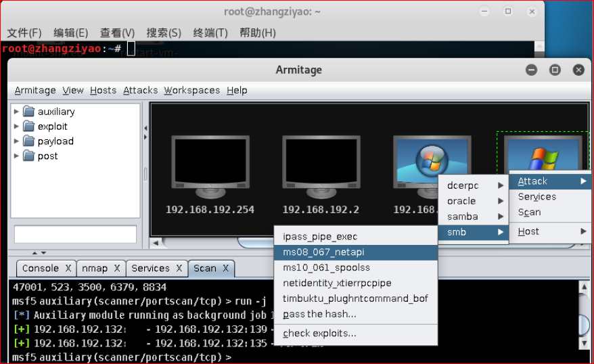594x364 pixels.
Task: Click the post folder icon
Action: click(x=29, y=156)
